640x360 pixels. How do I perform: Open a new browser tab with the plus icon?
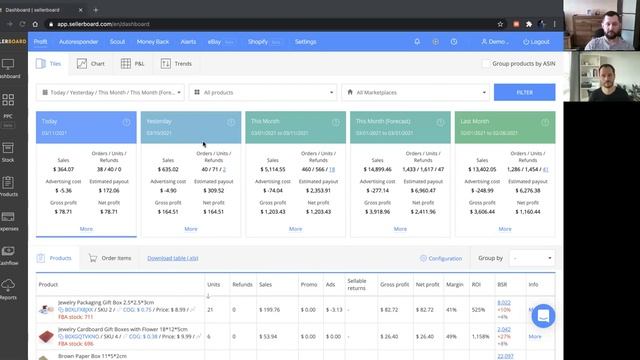tap(96, 10)
